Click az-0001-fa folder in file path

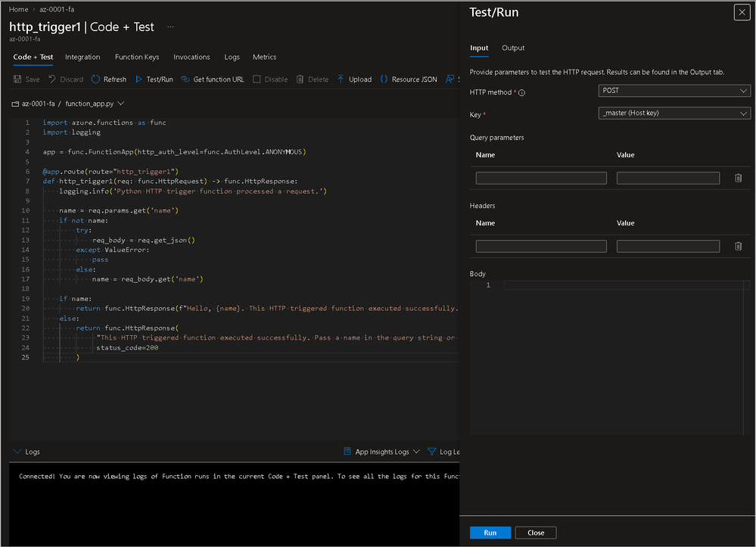point(38,104)
